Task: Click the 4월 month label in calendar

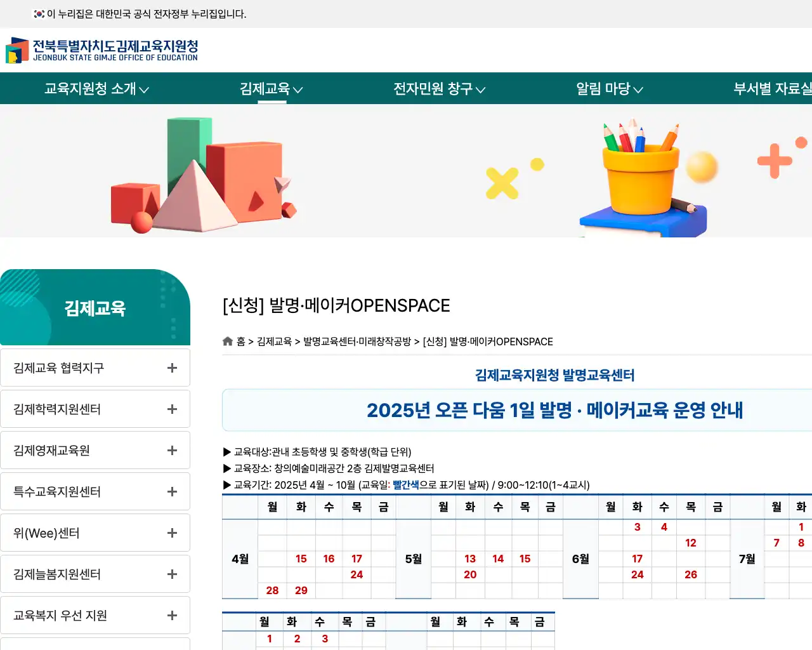Action: [240, 559]
